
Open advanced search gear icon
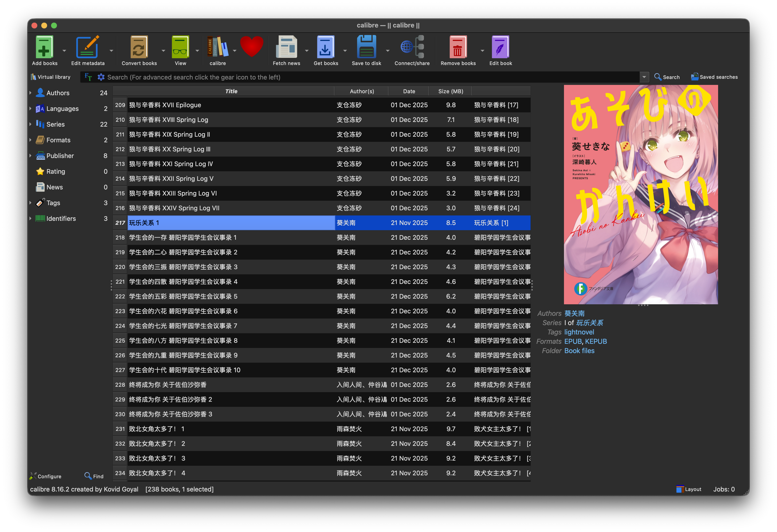tap(101, 77)
